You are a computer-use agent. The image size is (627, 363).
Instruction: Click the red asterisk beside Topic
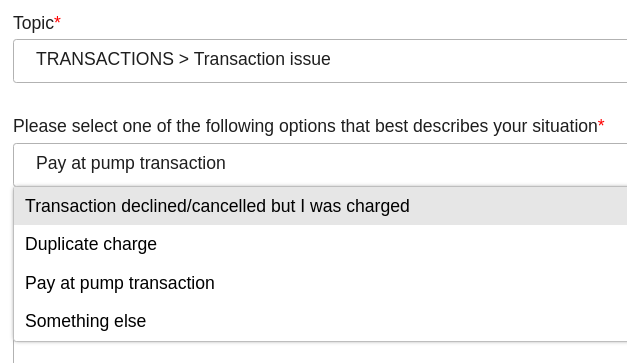(57, 20)
